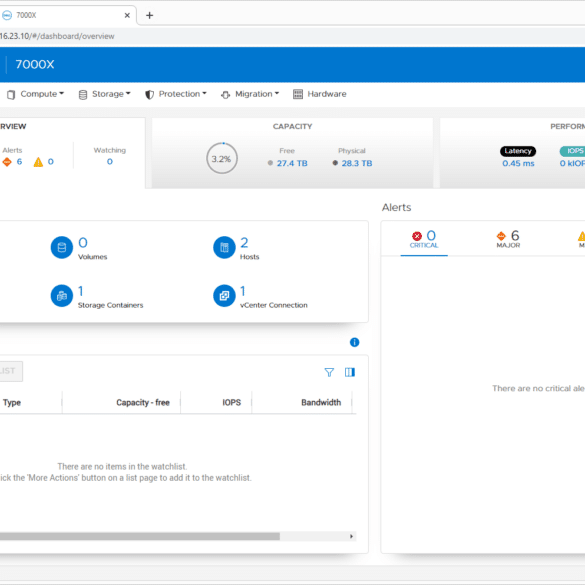Viewport: 585px width, 585px height.
Task: Expand the Migration dropdown menu
Action: (x=250, y=94)
